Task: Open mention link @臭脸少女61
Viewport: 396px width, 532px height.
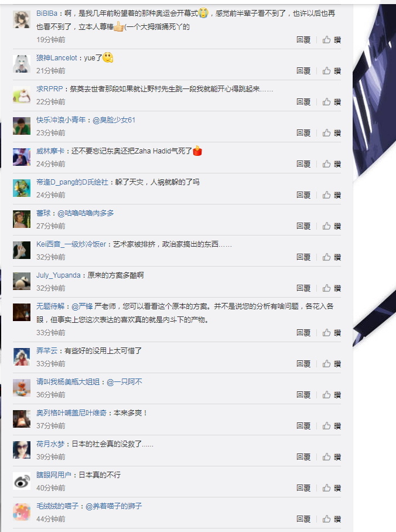Action: [114, 120]
